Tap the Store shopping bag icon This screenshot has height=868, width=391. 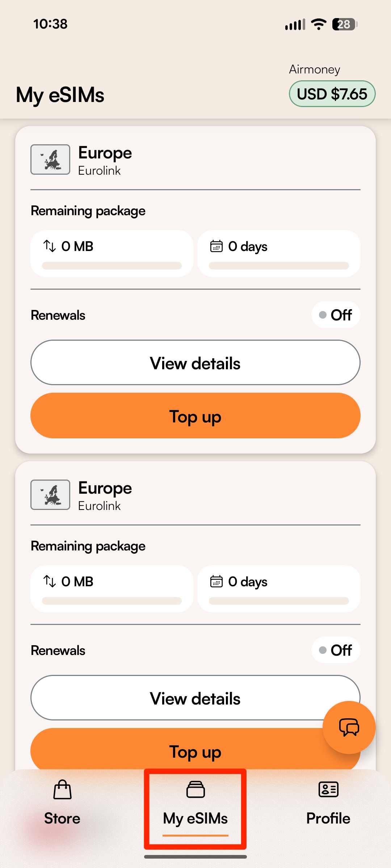[x=62, y=789]
